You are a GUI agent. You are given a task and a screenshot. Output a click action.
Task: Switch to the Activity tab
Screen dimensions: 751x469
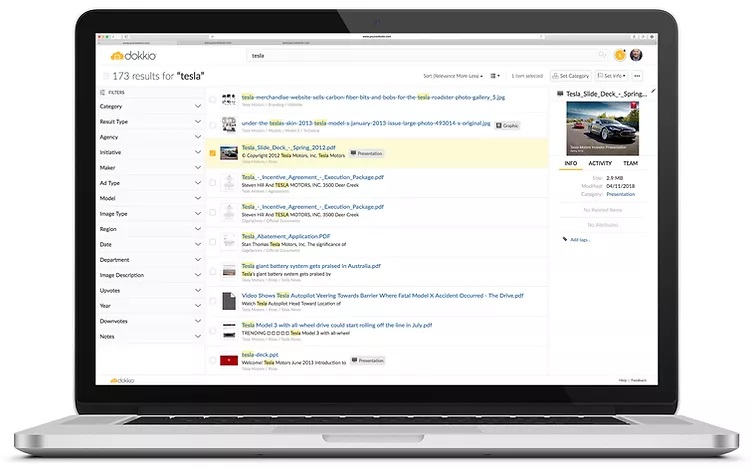600,163
